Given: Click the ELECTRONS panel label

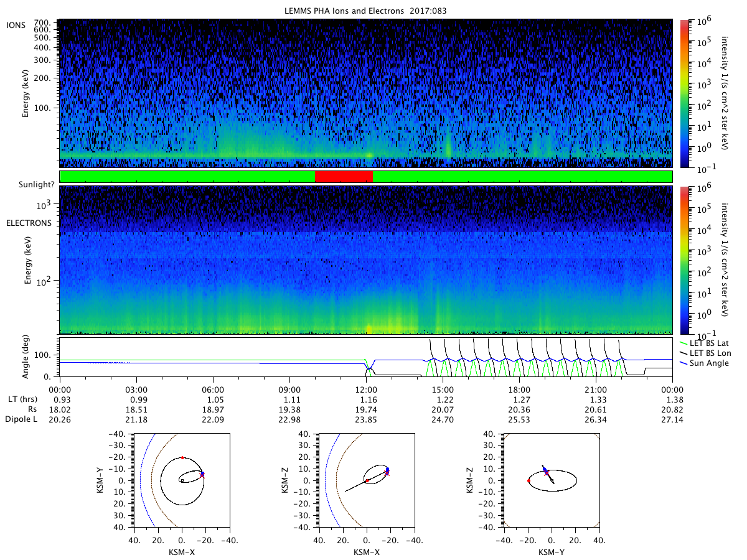Looking at the screenshot, I should tap(29, 223).
